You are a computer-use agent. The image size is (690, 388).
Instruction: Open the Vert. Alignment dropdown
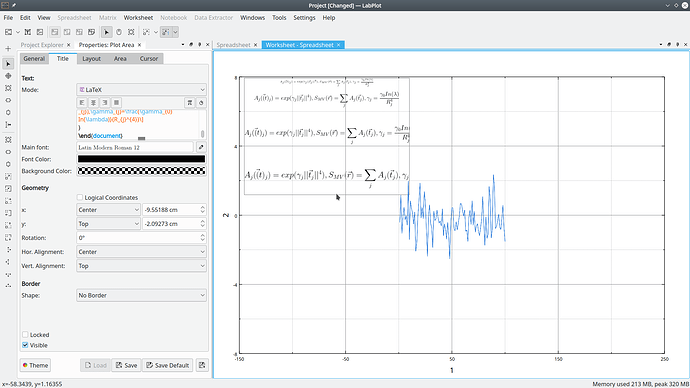point(141,266)
